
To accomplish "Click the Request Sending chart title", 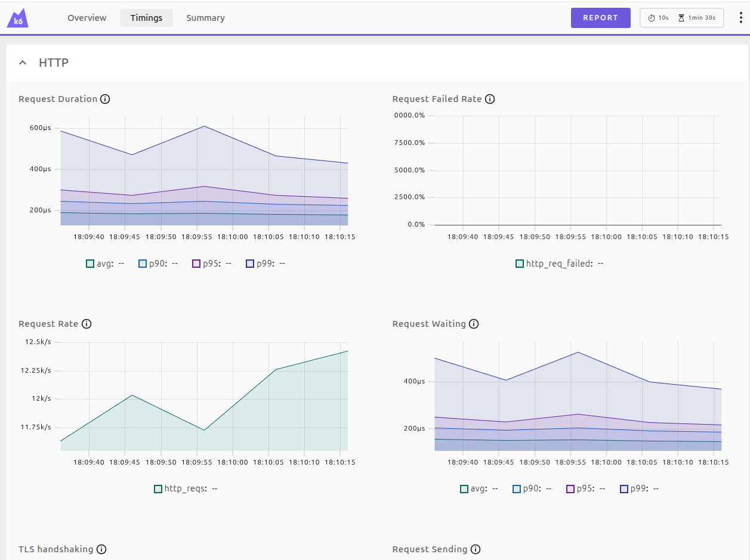I will [430, 549].
